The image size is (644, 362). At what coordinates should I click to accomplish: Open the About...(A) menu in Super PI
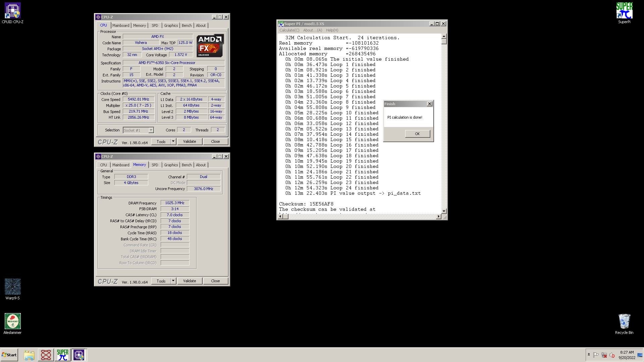click(313, 30)
